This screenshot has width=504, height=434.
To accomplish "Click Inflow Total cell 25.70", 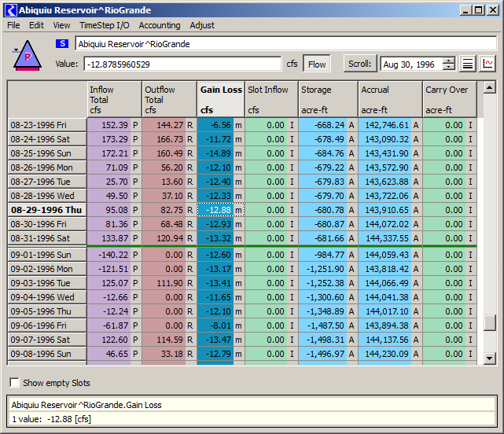I will point(115,182).
